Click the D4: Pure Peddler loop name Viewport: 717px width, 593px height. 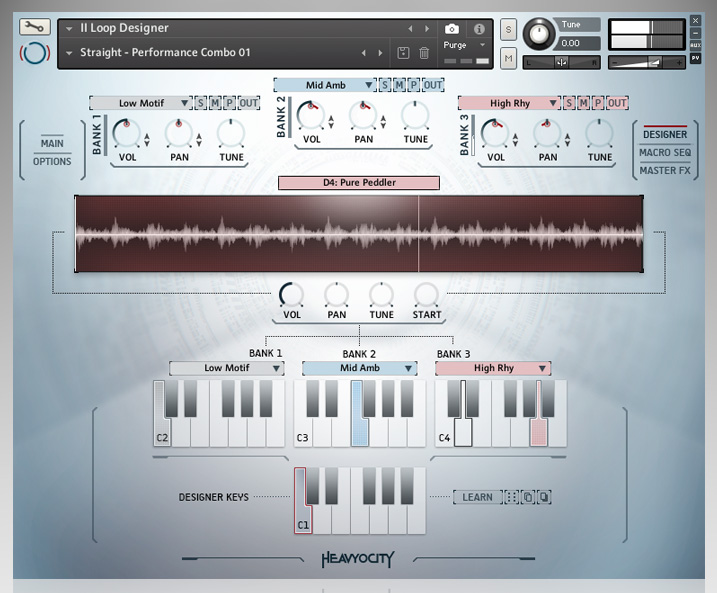click(x=359, y=182)
